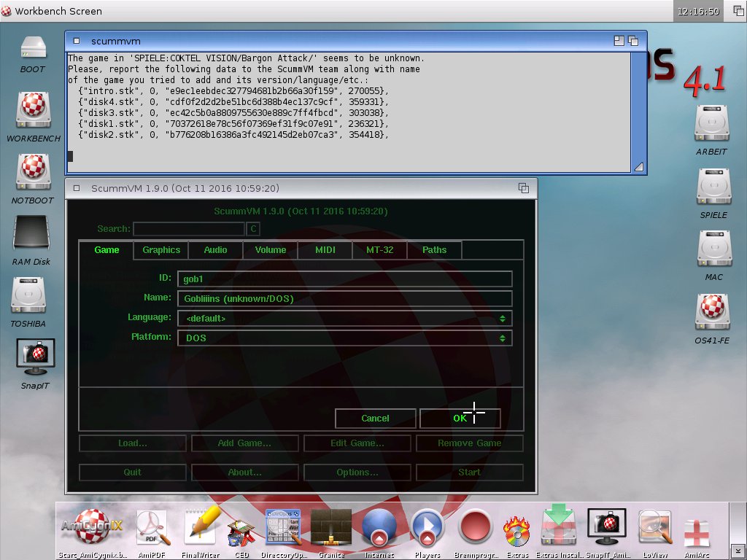Image resolution: width=747 pixels, height=560 pixels.
Task: Launch Start_AmiCygnix from the dock
Action: (x=93, y=526)
